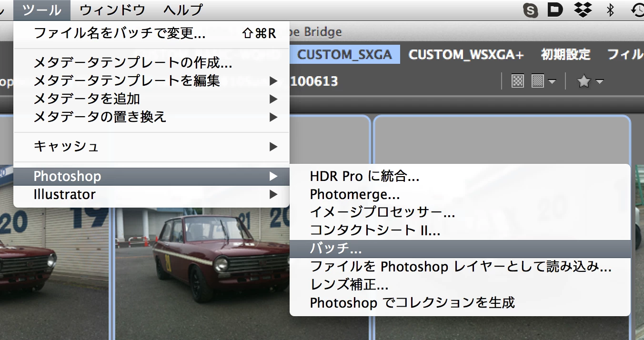Open the ツール menu in menu bar
Image resolution: width=644 pixels, height=340 pixels.
pos(42,10)
